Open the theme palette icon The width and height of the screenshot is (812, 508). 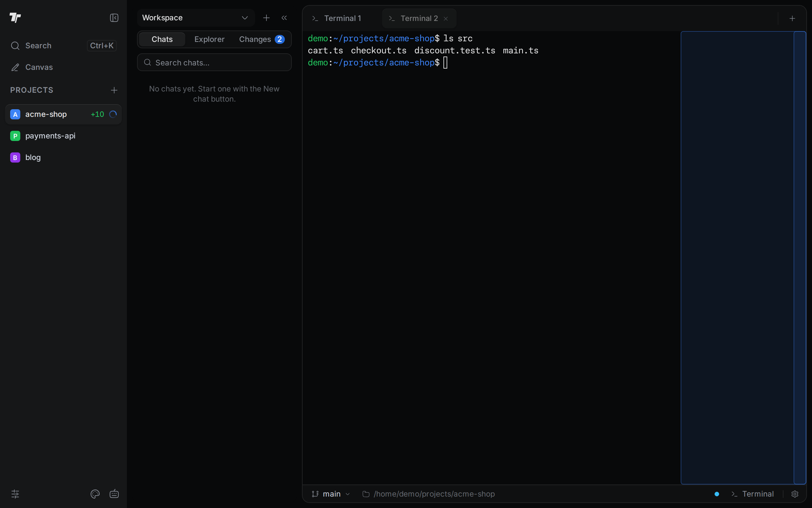click(x=95, y=494)
